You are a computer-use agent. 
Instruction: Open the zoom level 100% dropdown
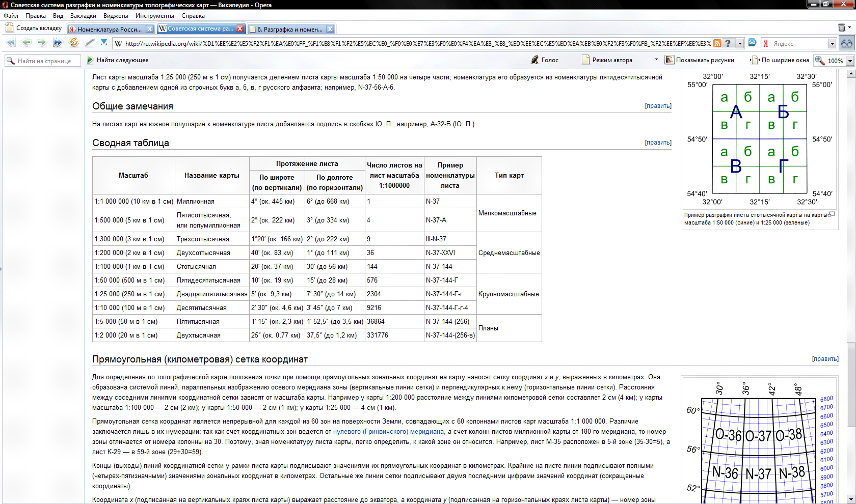[x=850, y=61]
